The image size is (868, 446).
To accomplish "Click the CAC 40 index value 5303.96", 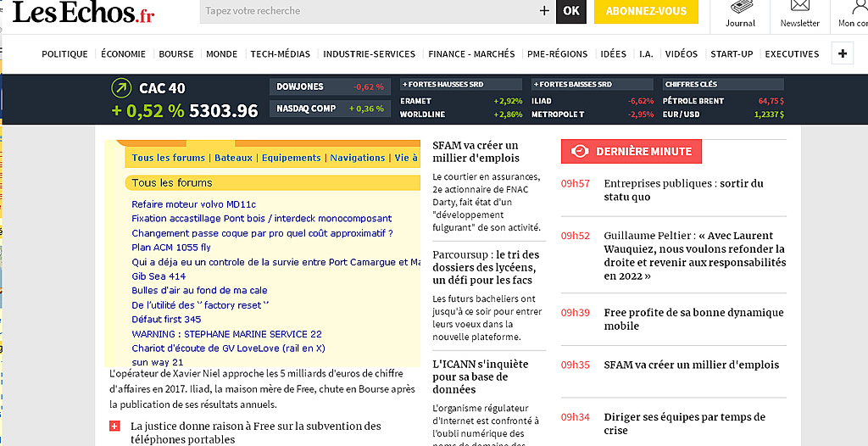I will [224, 111].
